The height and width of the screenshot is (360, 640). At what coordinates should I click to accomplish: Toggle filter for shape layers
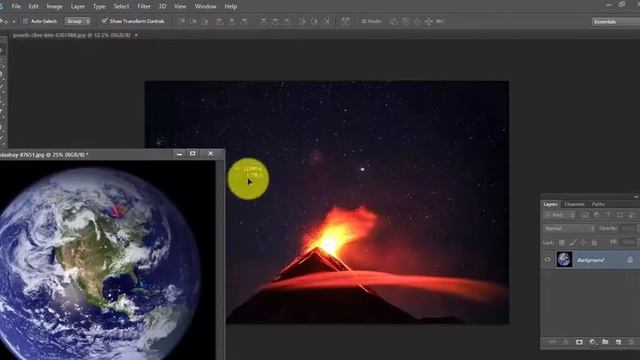(620, 215)
